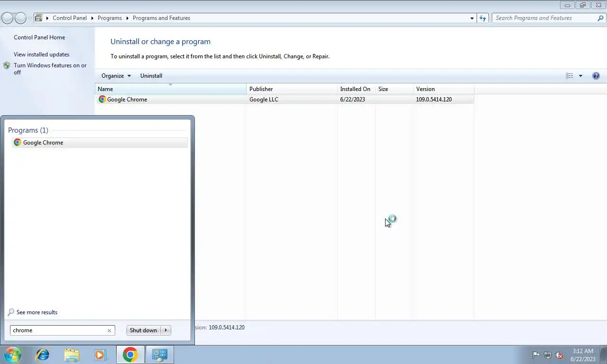
Task: Open Help with the question mark icon
Action: 596,76
